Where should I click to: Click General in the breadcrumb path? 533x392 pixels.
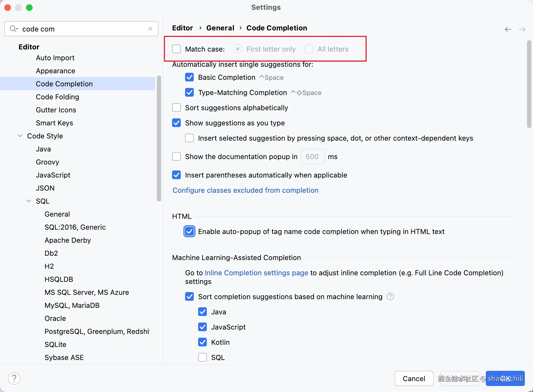[x=220, y=28]
